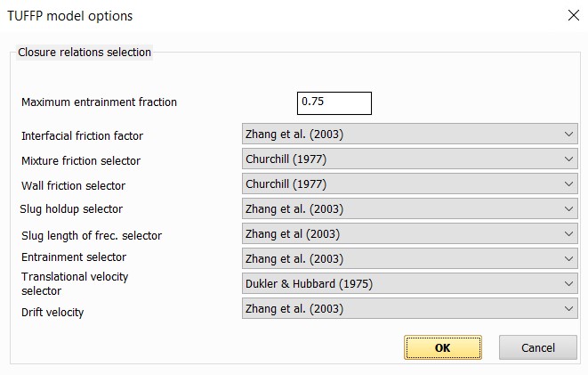Click the chevron arrow of Mixture friction selector
Screen dimensions: 588x375
(568, 159)
